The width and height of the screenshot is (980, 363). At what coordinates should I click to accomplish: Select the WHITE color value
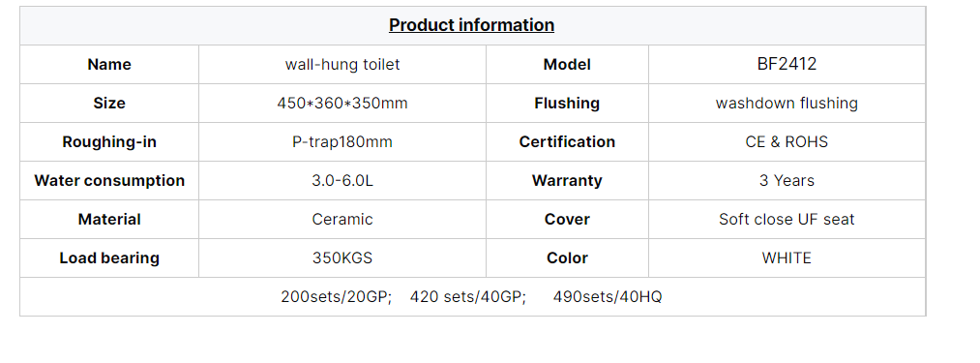click(787, 258)
